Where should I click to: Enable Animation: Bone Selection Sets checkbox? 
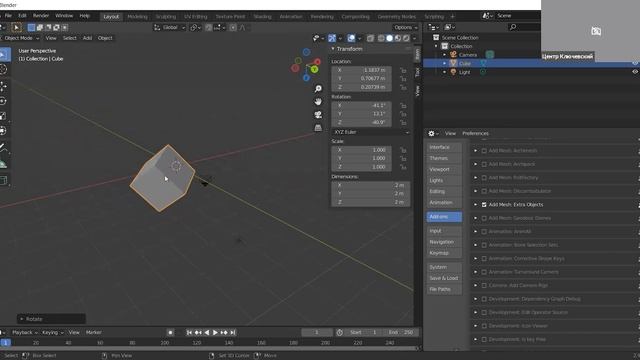484,245
